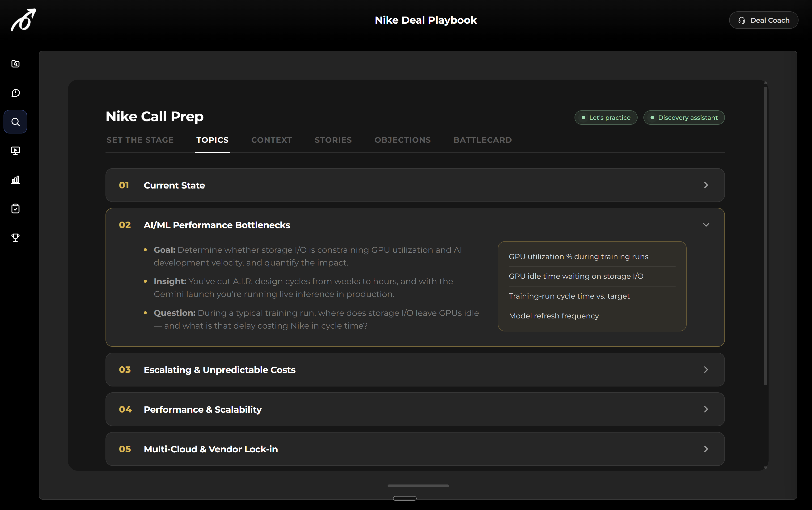Open the folder search icon in the sidebar
812x510 pixels.
[x=16, y=64]
